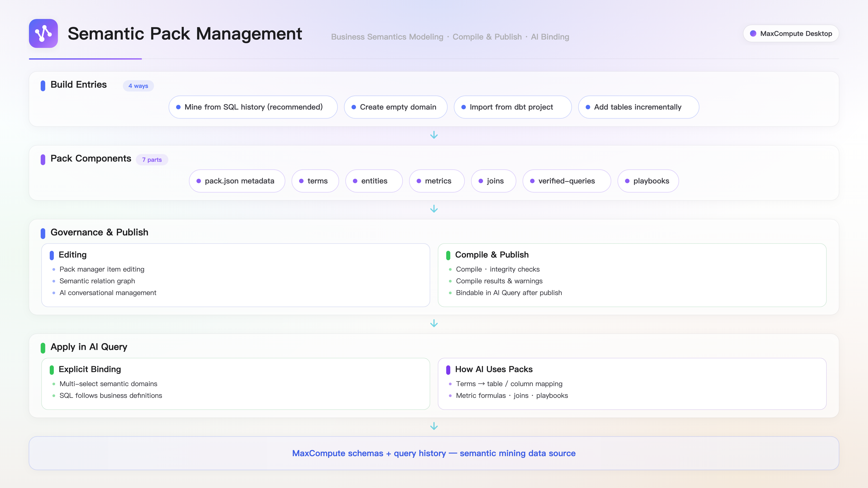The height and width of the screenshot is (488, 868).
Task: Open the metrics component chip
Action: [437, 181]
